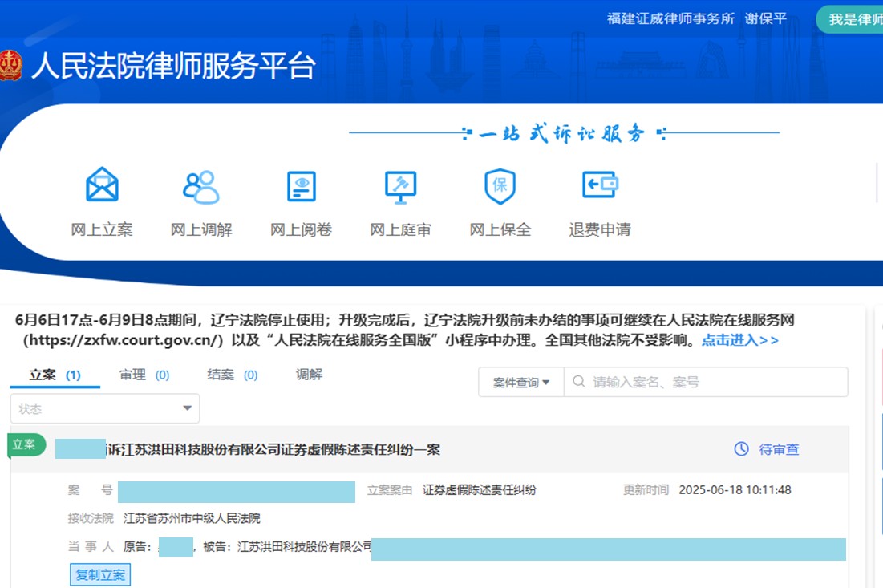The width and height of the screenshot is (883, 588).
Task: Click the green 立案 tag on the case
Action: [26, 444]
